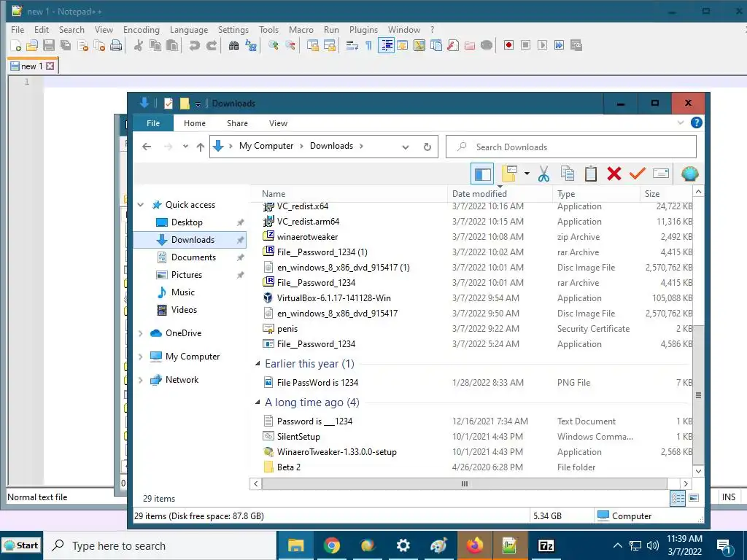Image resolution: width=747 pixels, height=560 pixels.
Task: Click the Explorer horizontal scrollbar thumb
Action: tap(464, 484)
